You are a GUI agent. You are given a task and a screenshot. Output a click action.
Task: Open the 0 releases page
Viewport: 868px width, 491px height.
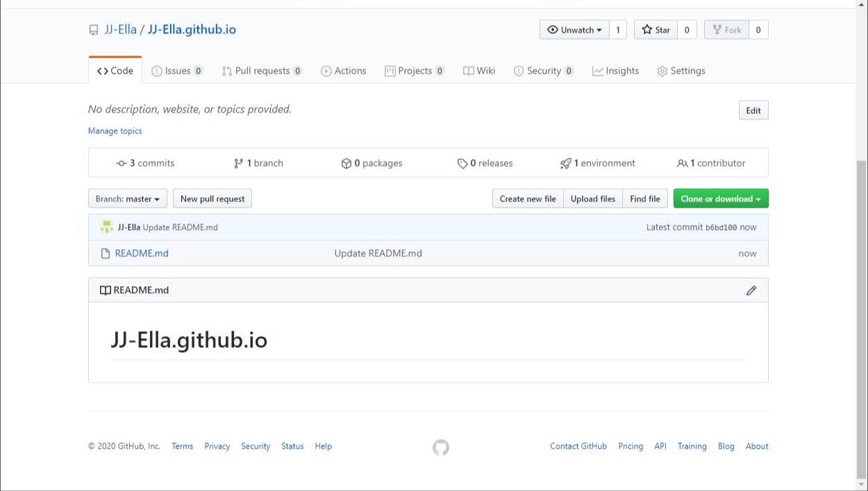pyautogui.click(x=485, y=163)
